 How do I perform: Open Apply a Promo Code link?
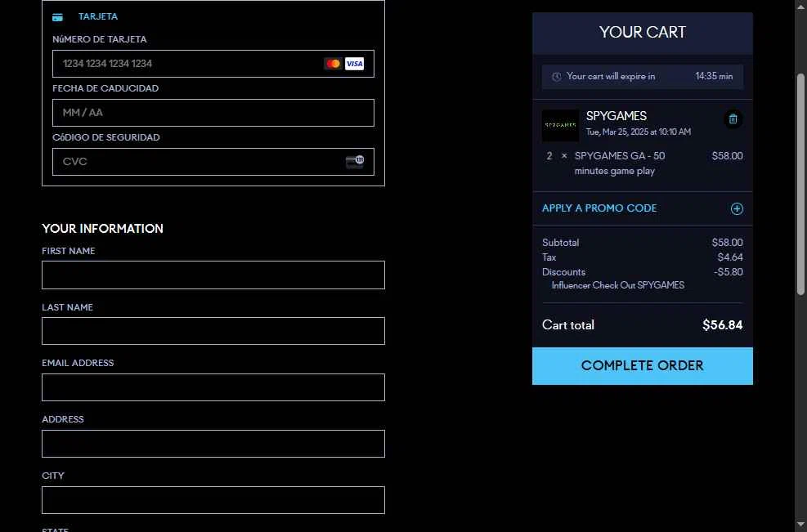coord(599,208)
